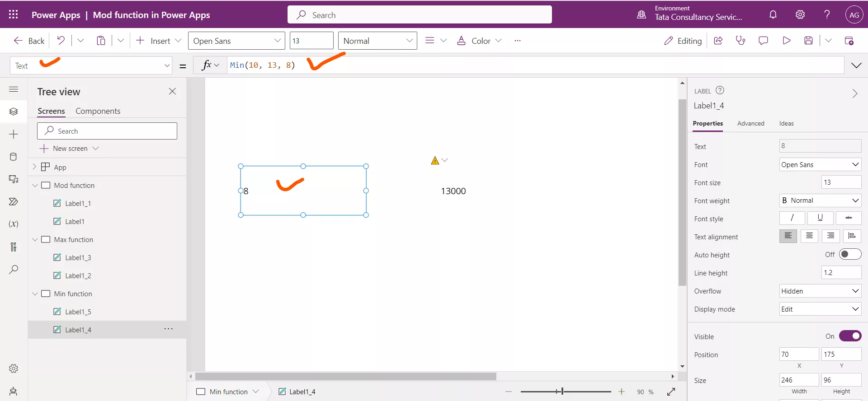Viewport: 868px width, 401px height.
Task: Set text alignment to right
Action: coord(830,236)
